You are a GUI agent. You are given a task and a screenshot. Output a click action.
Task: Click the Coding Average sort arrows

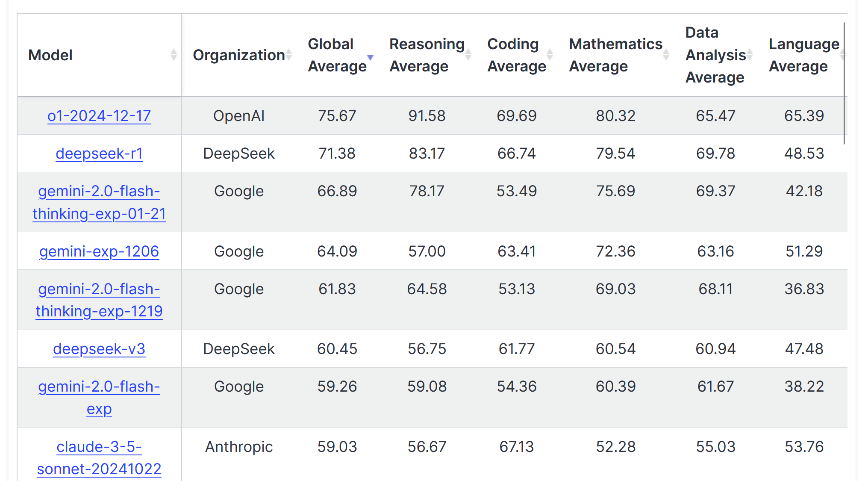(x=550, y=55)
